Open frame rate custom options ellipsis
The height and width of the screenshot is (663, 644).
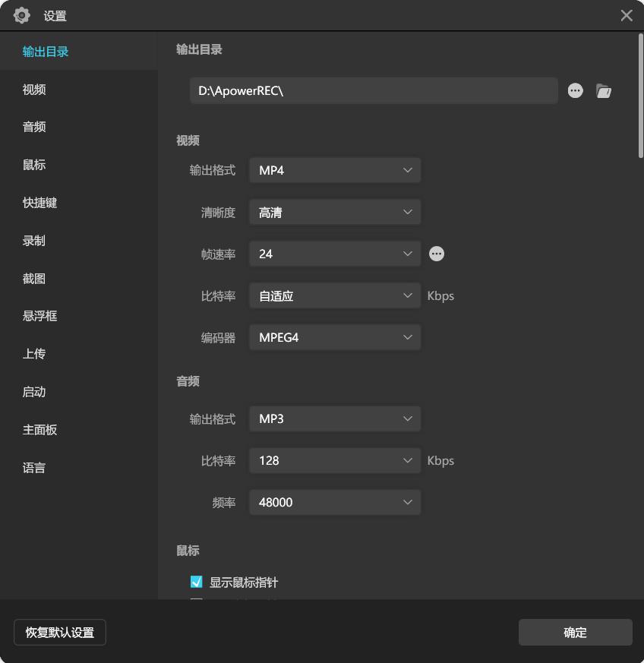click(437, 254)
